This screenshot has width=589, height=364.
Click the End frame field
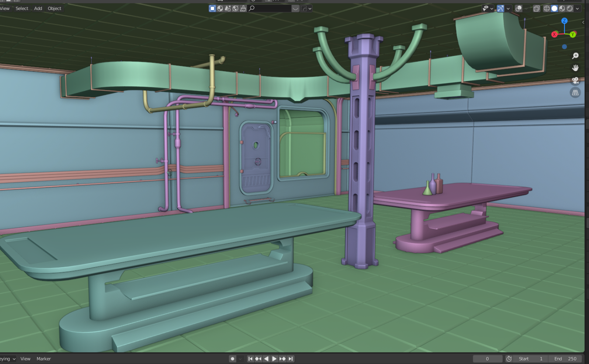pos(565,359)
